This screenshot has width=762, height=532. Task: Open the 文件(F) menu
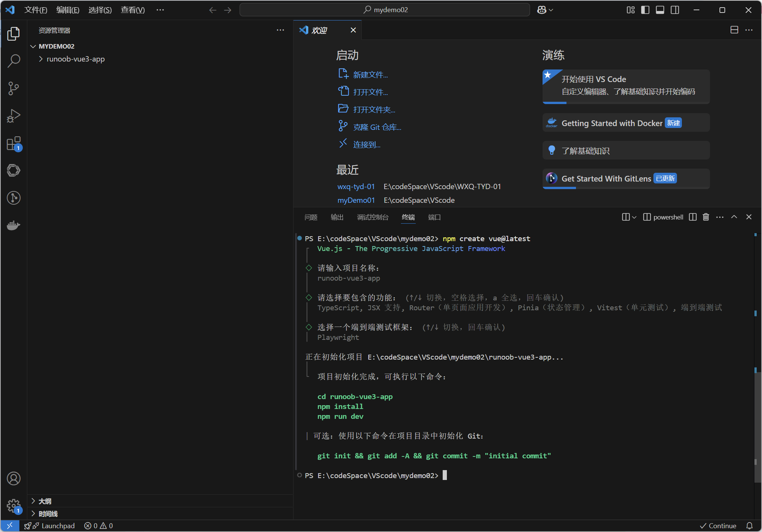[36, 10]
